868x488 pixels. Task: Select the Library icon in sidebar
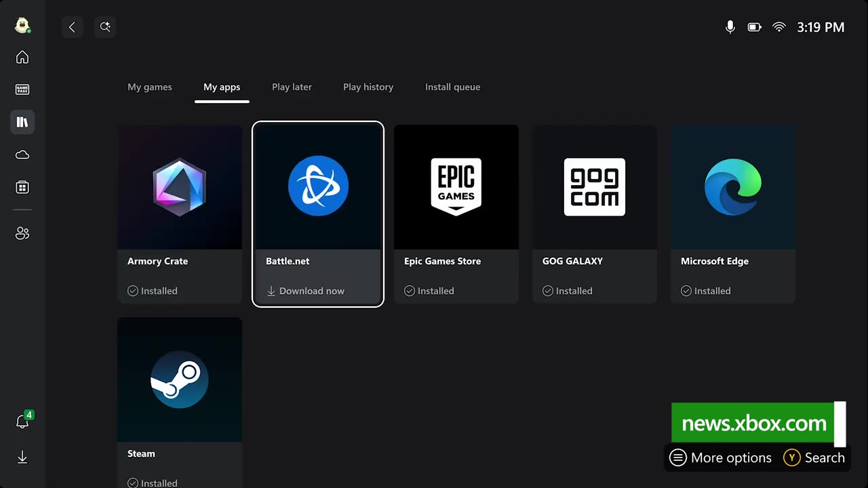pos(22,122)
